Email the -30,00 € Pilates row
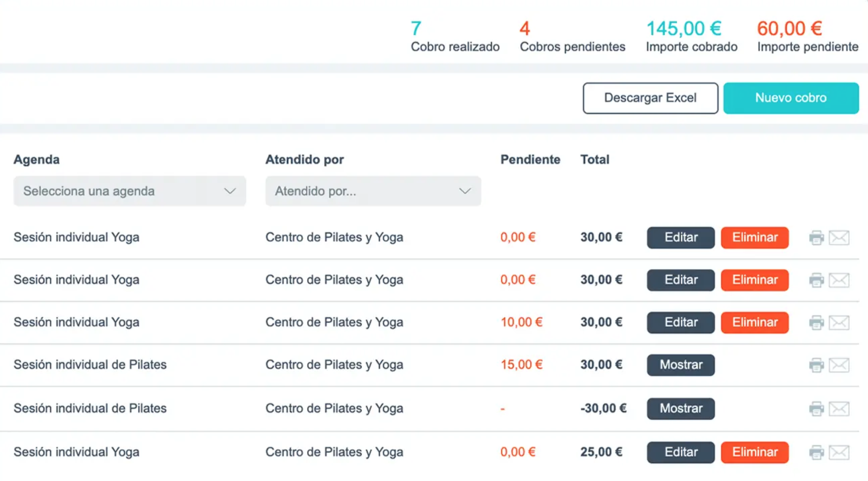 (x=839, y=409)
